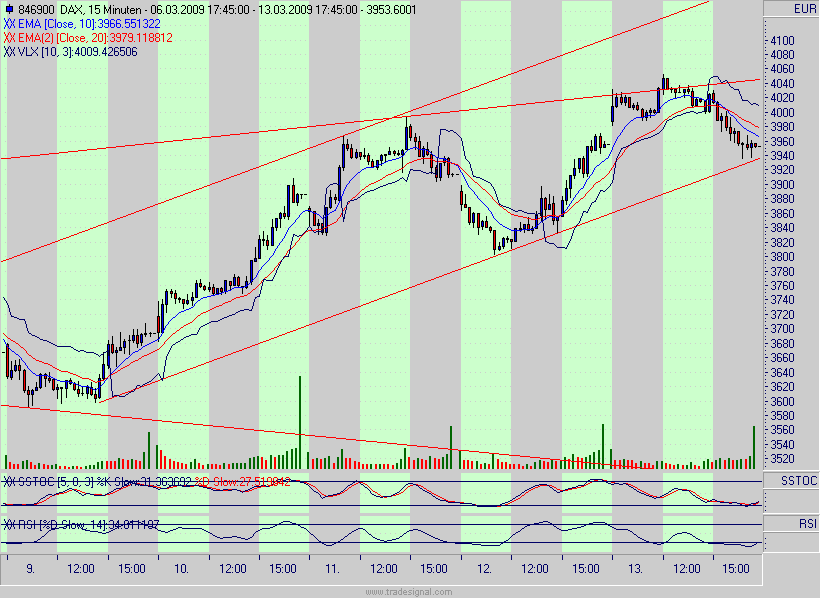Open the SSTOC panel tab on right edge
This screenshot has width=820, height=598.
791,482
